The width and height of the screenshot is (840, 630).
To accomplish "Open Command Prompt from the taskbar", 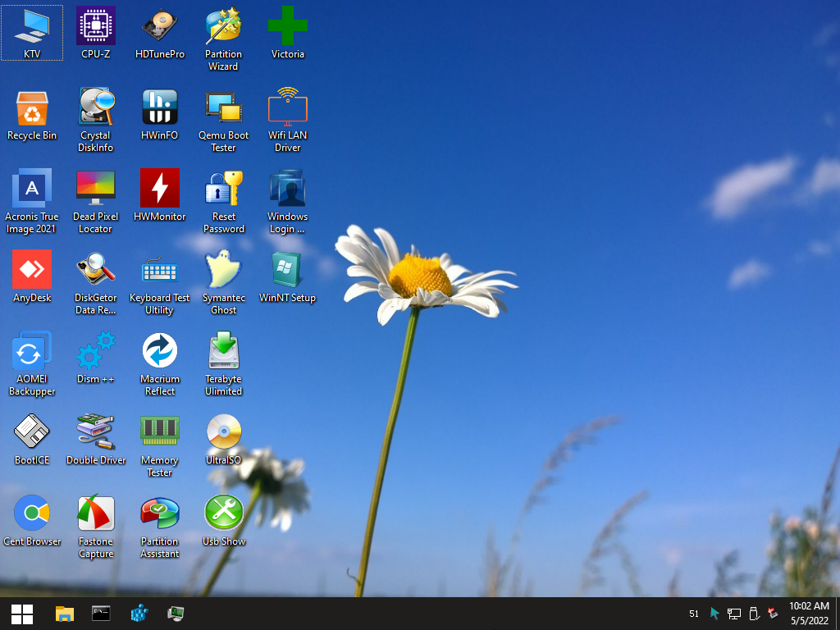I will (x=101, y=614).
